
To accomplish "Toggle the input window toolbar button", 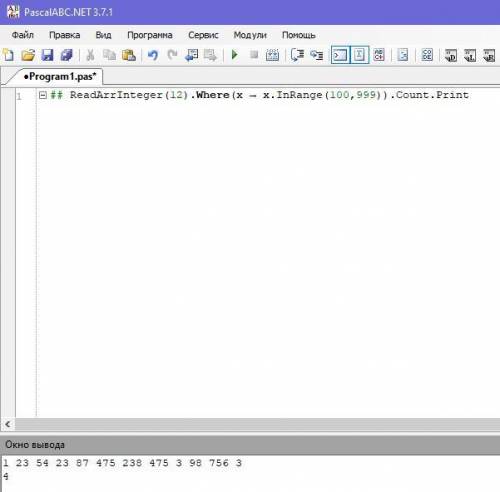I will [x=359, y=55].
